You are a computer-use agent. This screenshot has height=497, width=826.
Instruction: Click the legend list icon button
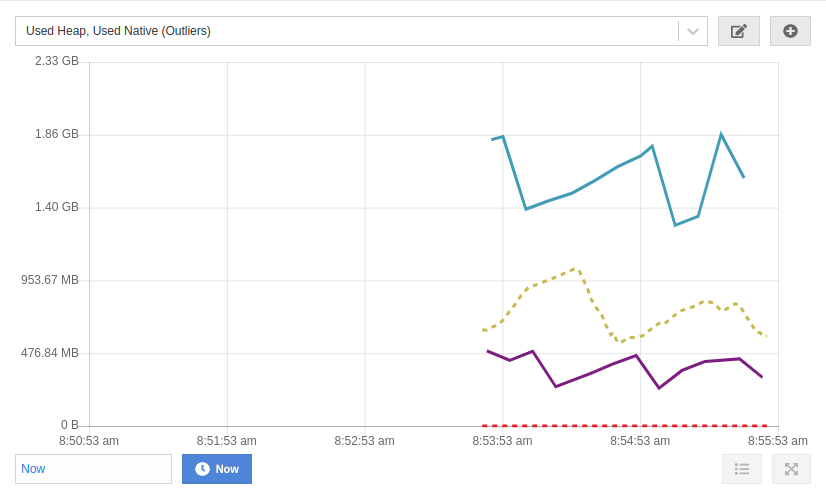[742, 469]
